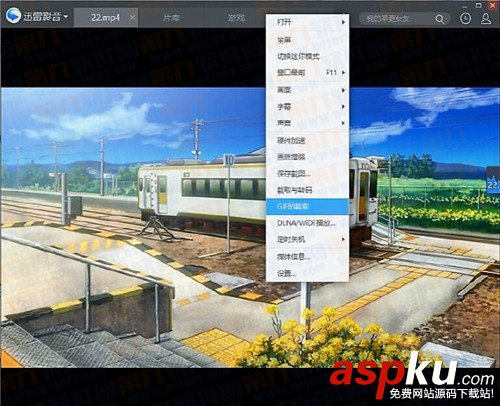The image size is (500, 406).
Task: Expand the 窗口最前 F11 submenu
Action: 307,72
